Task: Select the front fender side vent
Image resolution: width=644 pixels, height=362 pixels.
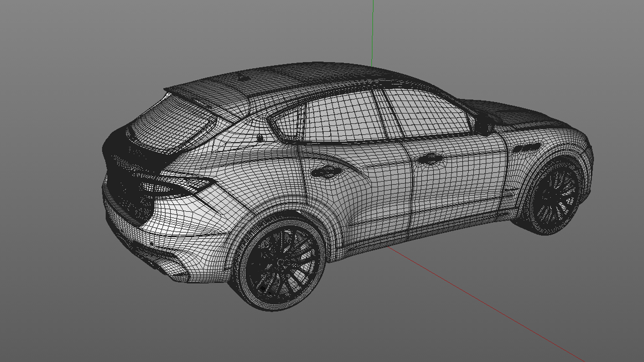Action: coord(528,148)
